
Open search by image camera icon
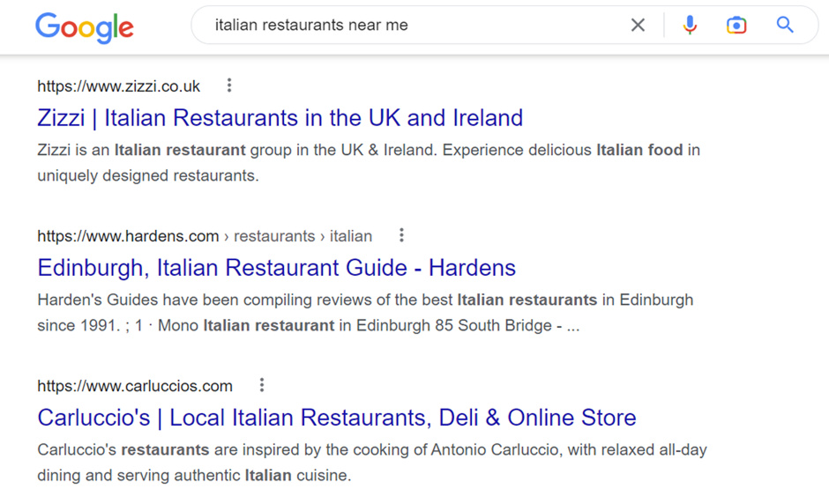(736, 25)
